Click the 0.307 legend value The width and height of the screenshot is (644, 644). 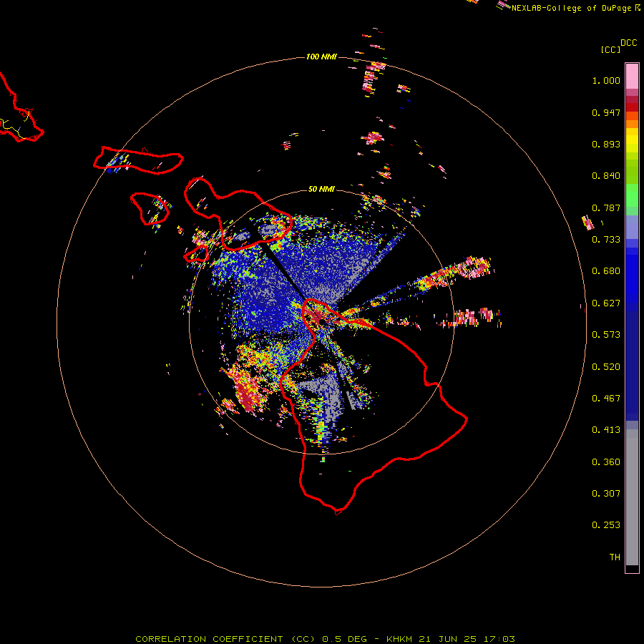coord(606,494)
